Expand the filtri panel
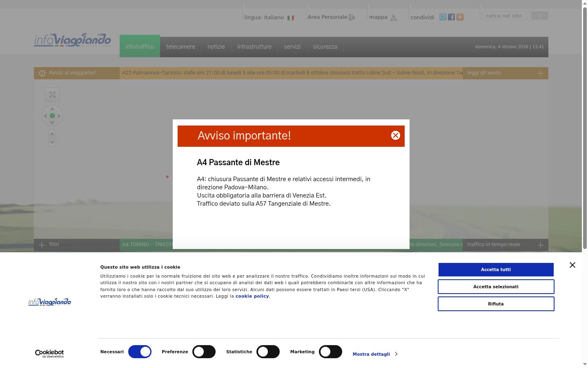This screenshot has width=588, height=368. pos(77,245)
